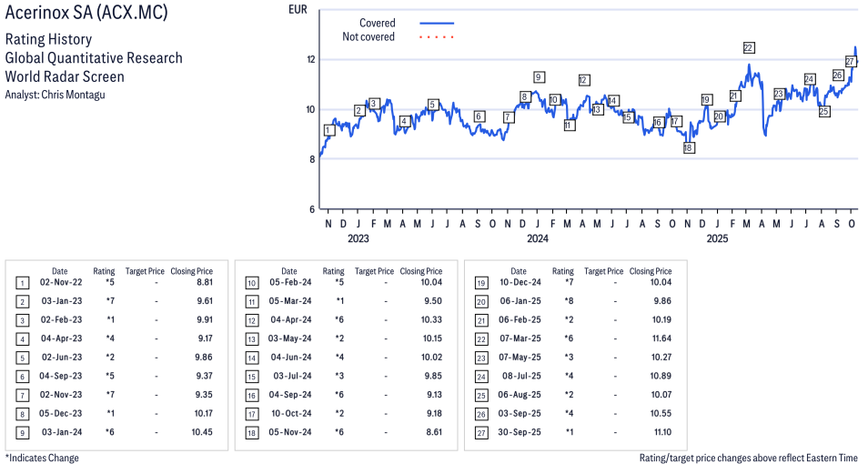Click the Acerinox SA (ACX.MC) title
Image resolution: width=868 pixels, height=464 pixels.
pos(86,14)
